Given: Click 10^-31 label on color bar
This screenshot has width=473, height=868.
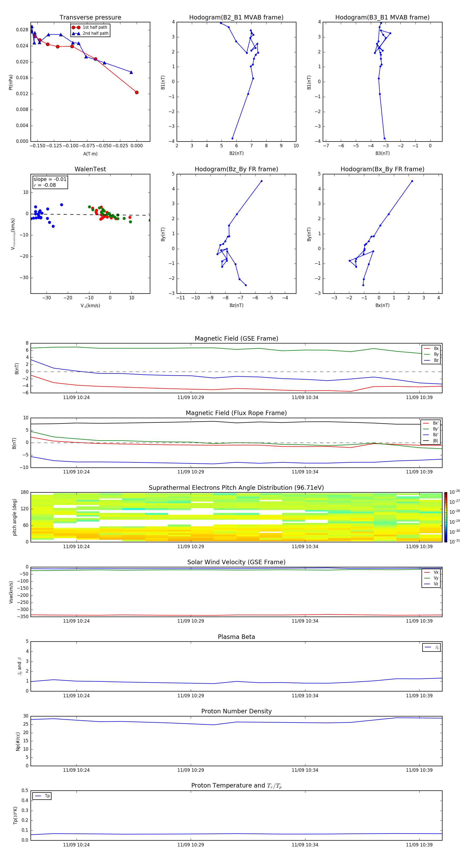Looking at the screenshot, I should (x=455, y=542).
